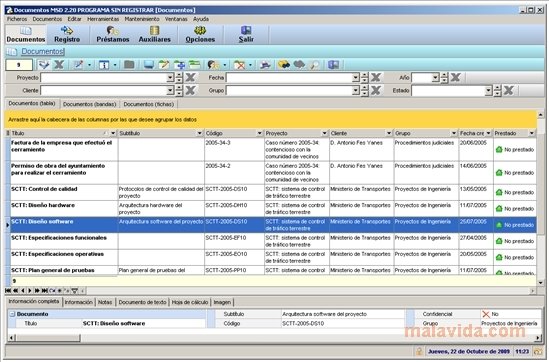This screenshot has height=362, width=549.
Task: Click the yellow binoculars search icon
Action: pos(284,65)
